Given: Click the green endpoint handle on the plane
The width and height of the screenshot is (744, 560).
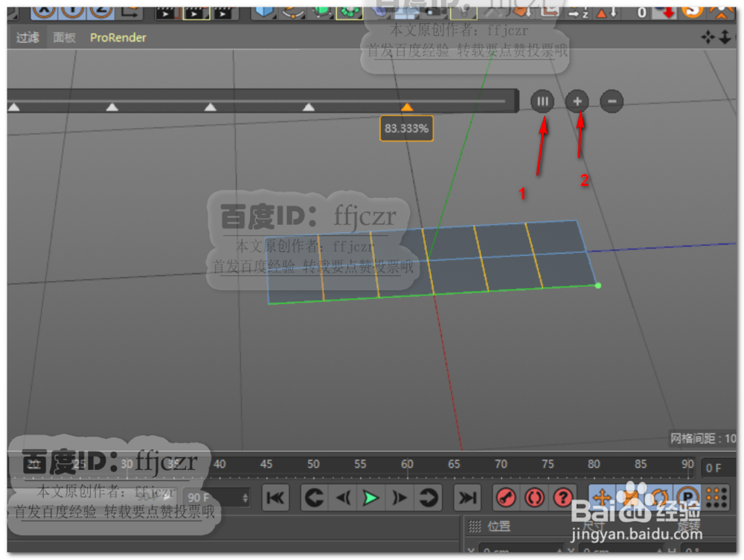Looking at the screenshot, I should click(598, 286).
